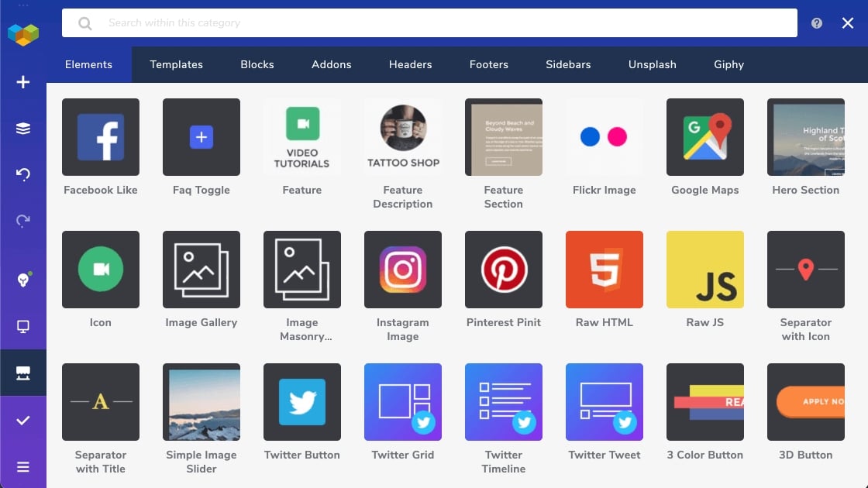Click the "Raw HTML" label text
The width and height of the screenshot is (868, 488).
pyautogui.click(x=604, y=322)
